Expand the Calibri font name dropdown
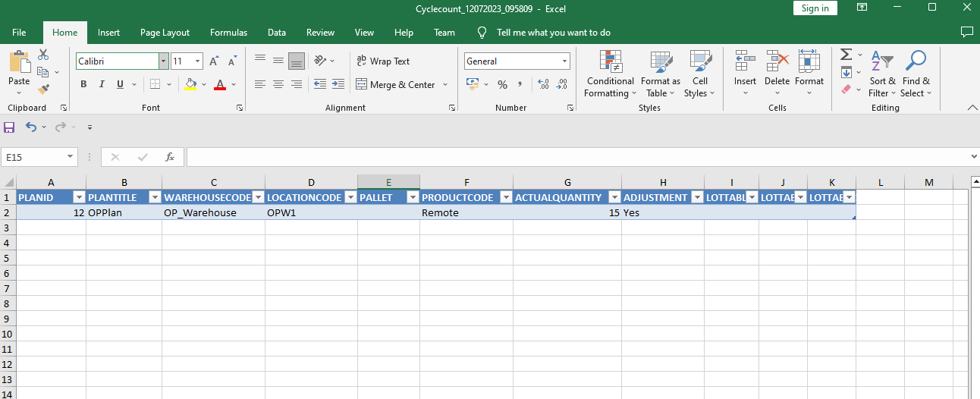 tap(163, 61)
